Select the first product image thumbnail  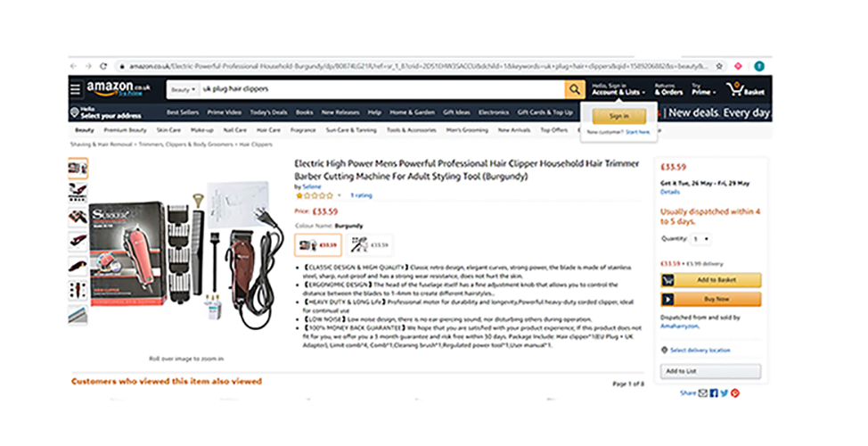tap(78, 169)
